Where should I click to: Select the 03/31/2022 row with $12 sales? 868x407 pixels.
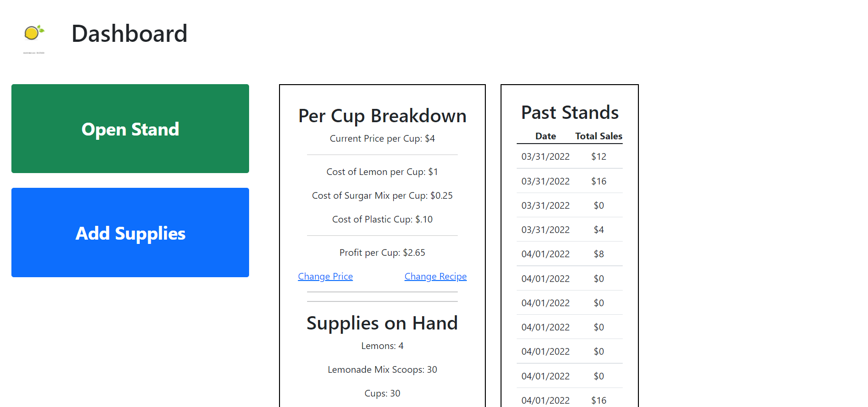[x=569, y=156]
